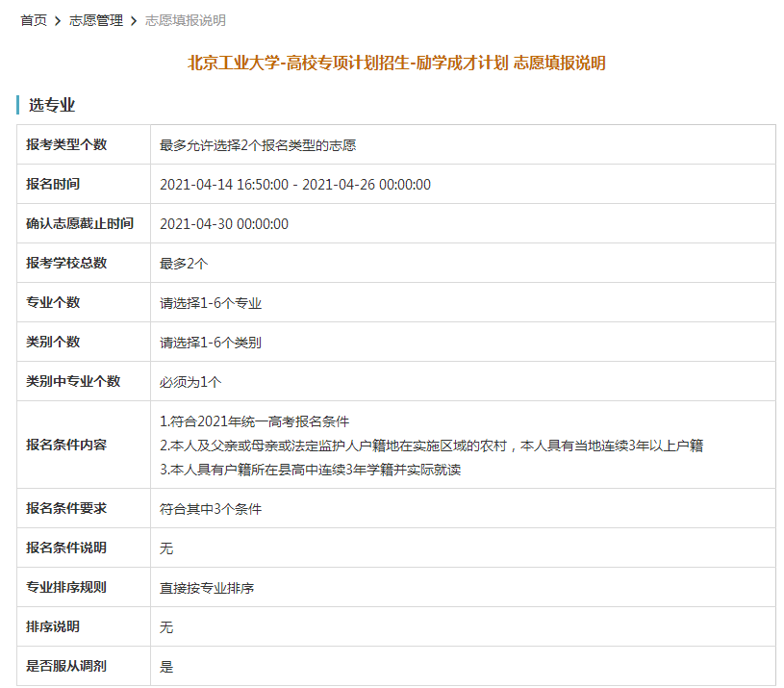Select the value 符合其中3个条件

(211, 509)
